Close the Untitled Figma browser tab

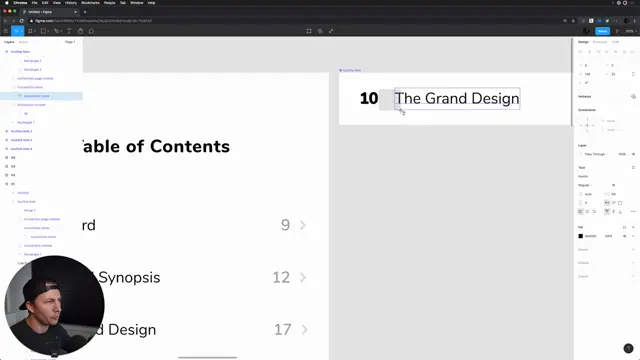click(76, 12)
